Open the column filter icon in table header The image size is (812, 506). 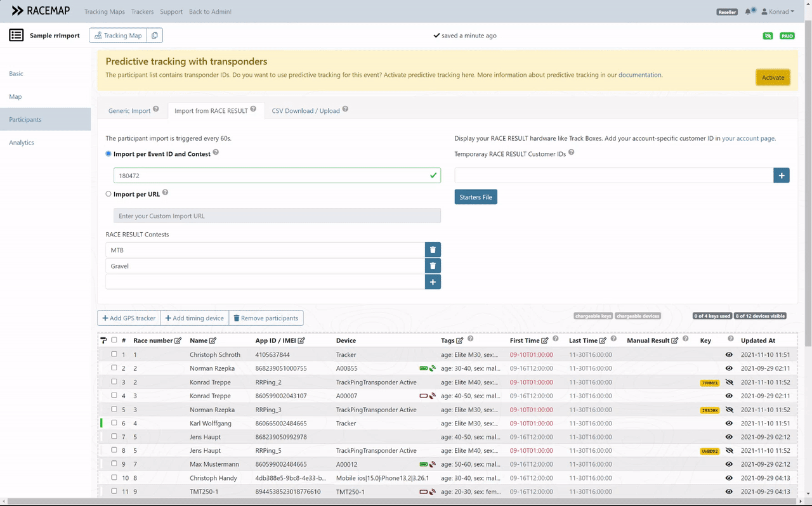coord(104,341)
